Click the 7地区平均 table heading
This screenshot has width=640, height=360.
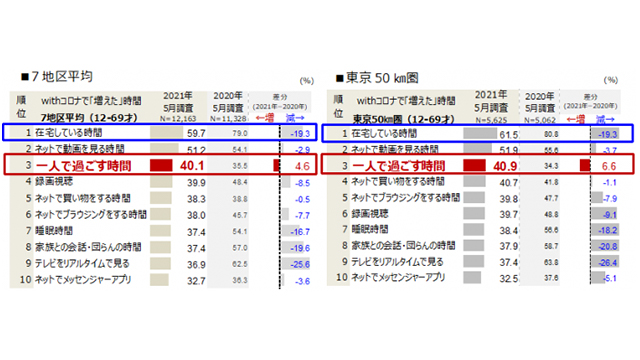pos(57,76)
